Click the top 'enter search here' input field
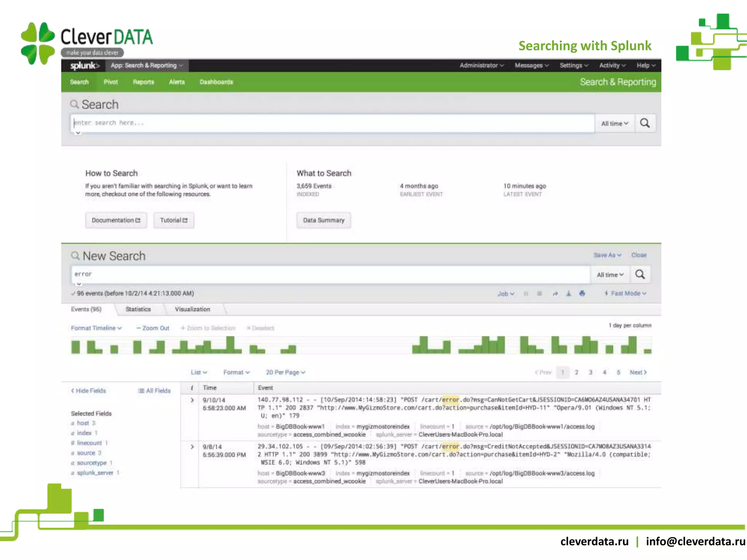The image size is (747, 560). pyautogui.click(x=332, y=123)
